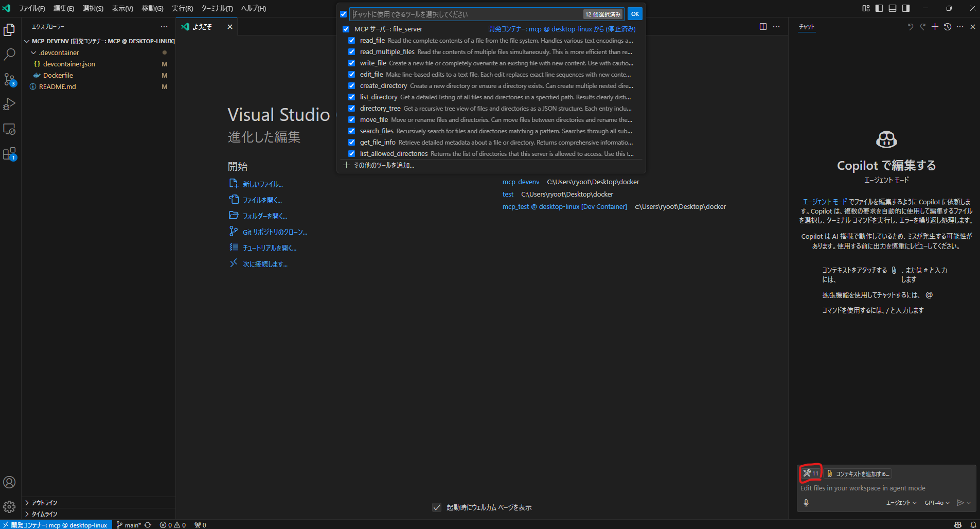Collapse the .devcontainer folder

click(34, 52)
